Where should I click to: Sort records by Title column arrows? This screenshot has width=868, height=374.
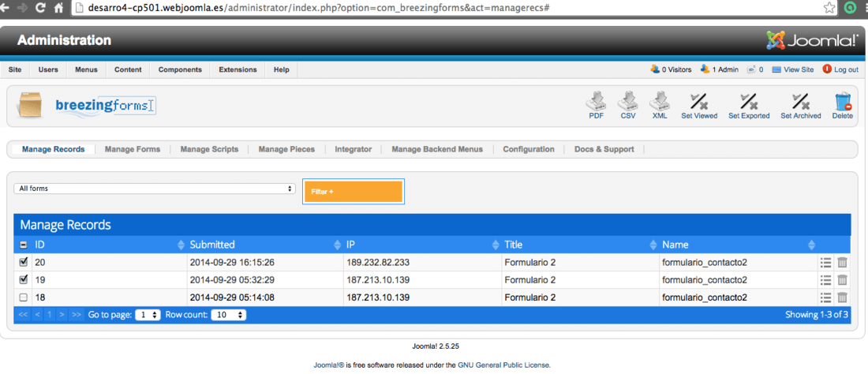(x=653, y=245)
